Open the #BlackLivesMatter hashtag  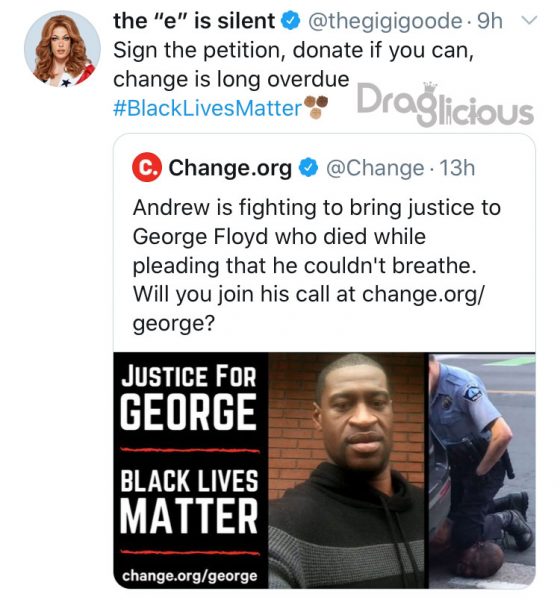207,108
